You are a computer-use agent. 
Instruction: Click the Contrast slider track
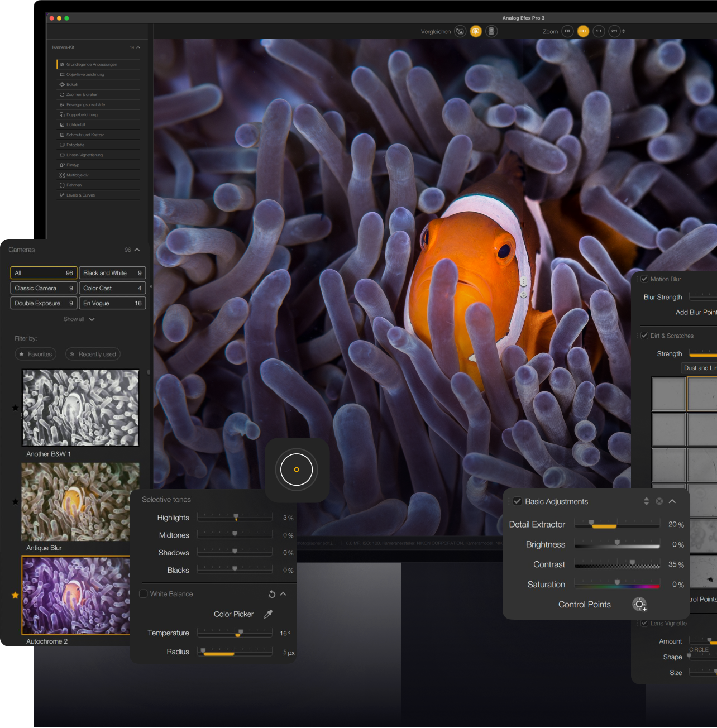coord(617,565)
